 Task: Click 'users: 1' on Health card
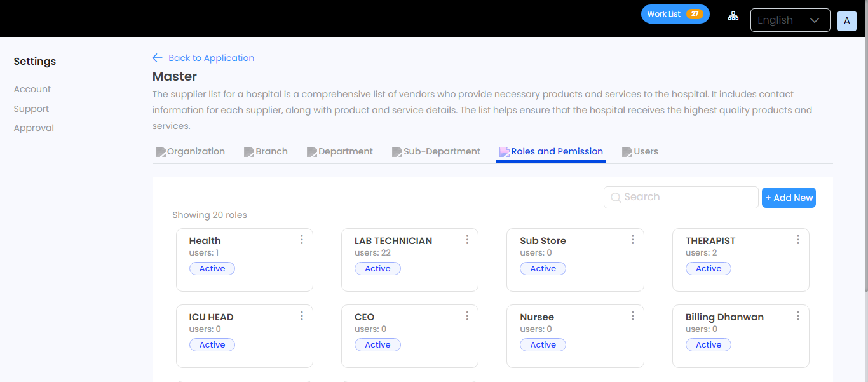204,253
